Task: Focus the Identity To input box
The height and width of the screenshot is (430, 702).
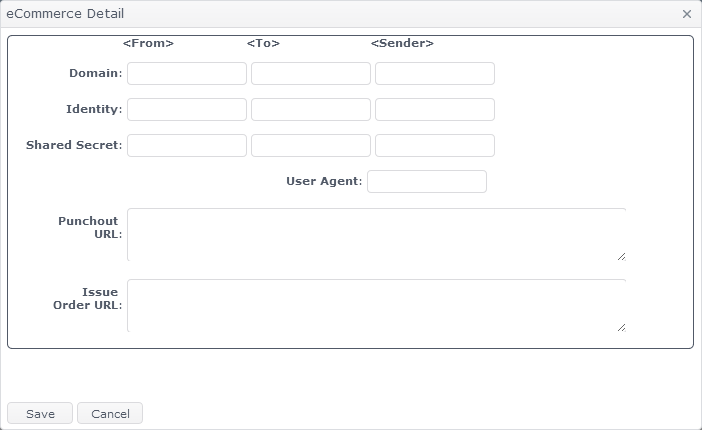Action: [310, 109]
